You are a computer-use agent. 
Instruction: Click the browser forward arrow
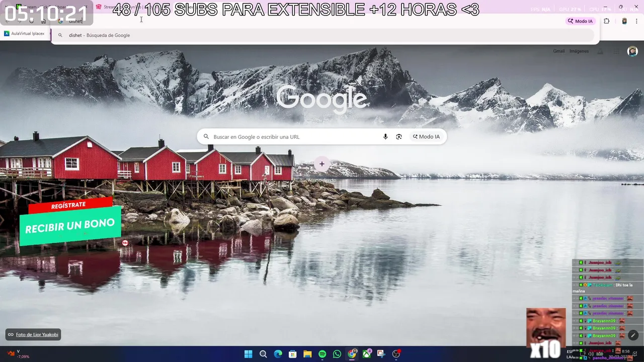pyautogui.click(x=19, y=21)
